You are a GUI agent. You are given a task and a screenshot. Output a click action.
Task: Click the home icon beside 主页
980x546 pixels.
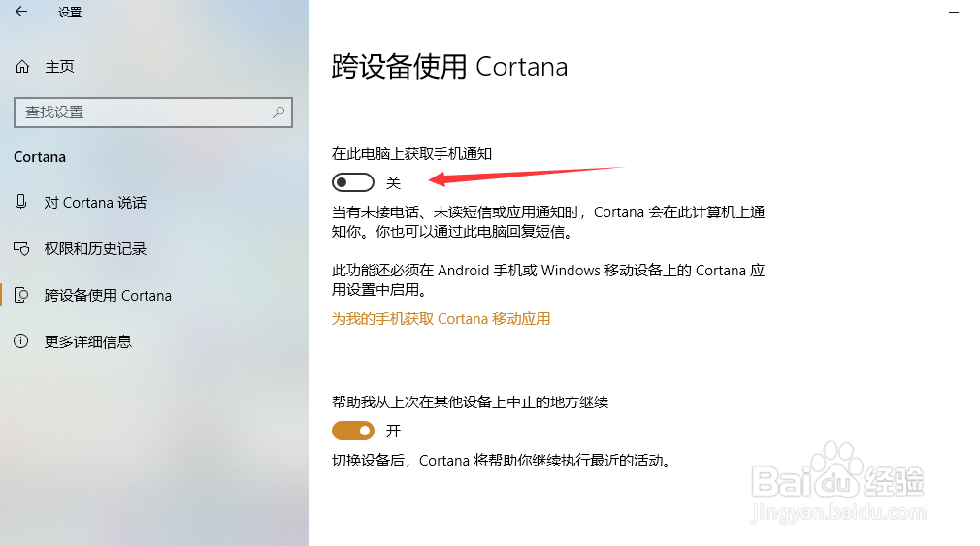pos(22,67)
